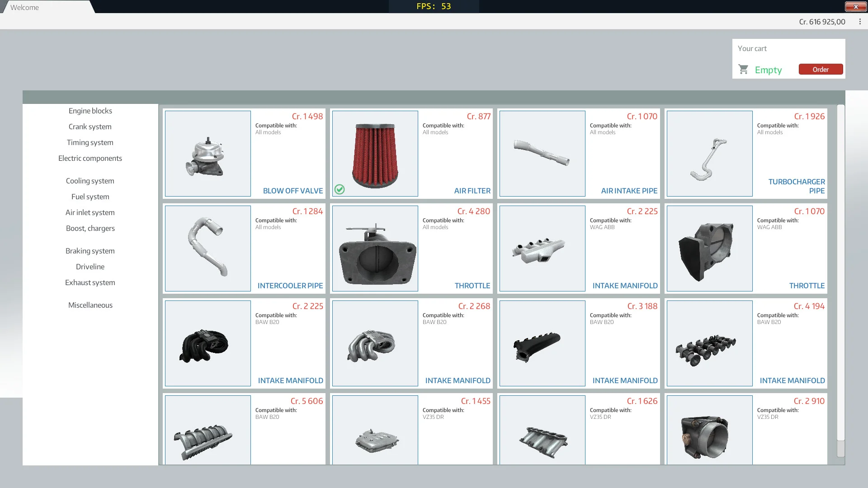Select the Cooling system category

pos(90,180)
